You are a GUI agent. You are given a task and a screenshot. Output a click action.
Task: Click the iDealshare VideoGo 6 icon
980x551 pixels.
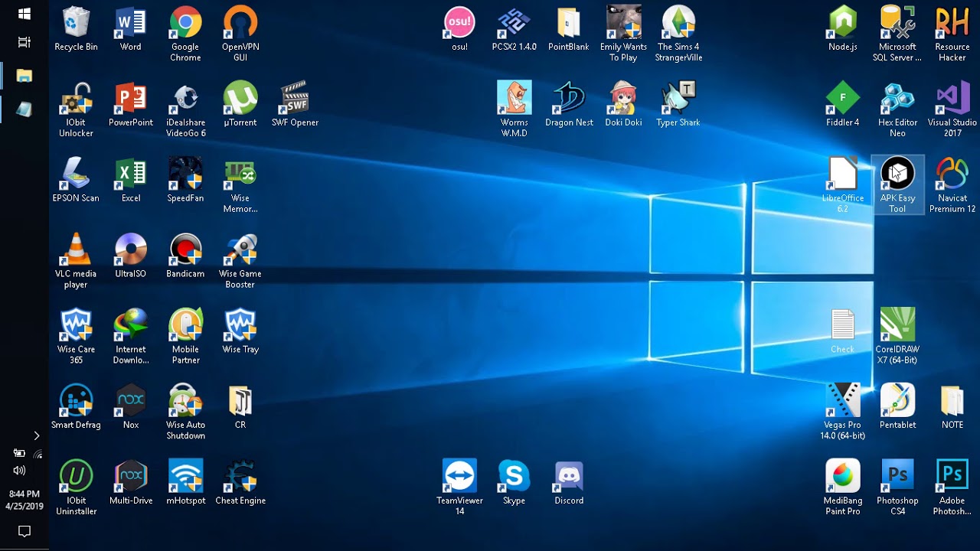click(185, 110)
